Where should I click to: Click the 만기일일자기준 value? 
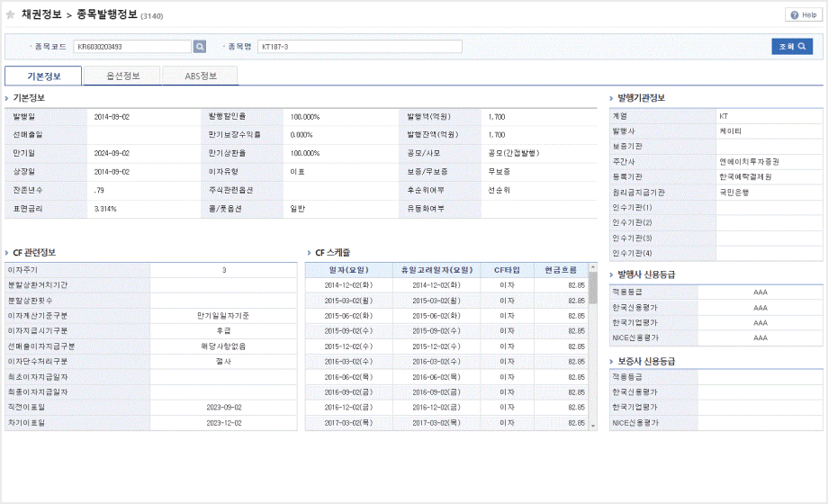point(223,316)
